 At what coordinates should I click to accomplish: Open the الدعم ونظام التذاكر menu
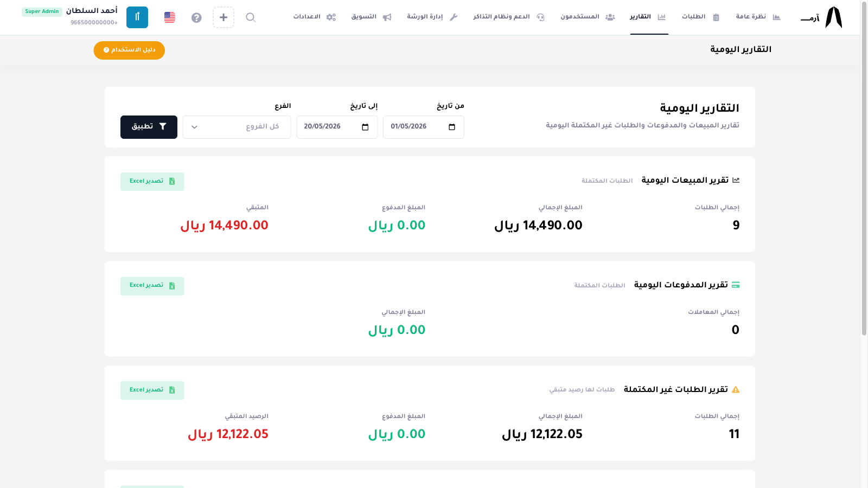click(x=509, y=17)
